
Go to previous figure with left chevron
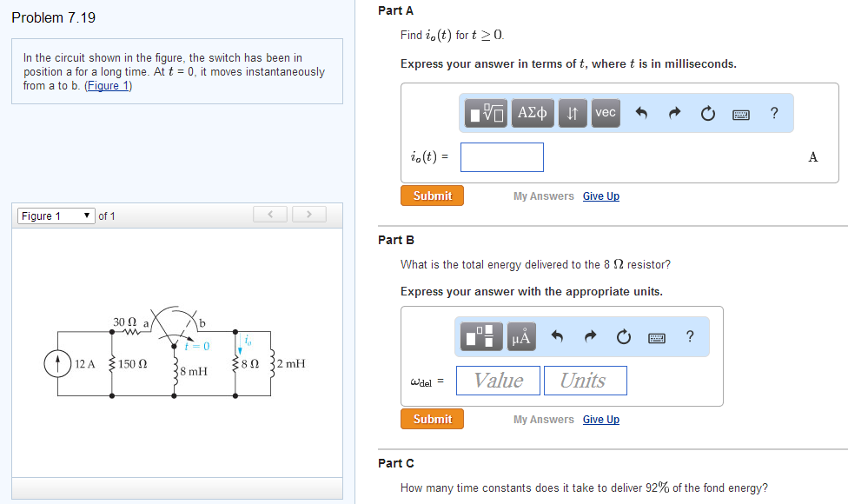tap(269, 214)
